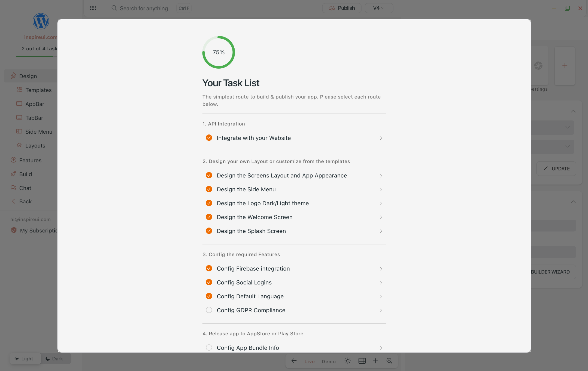
Task: Click the zoom magnifier icon in bottom toolbar
Action: 389,361
